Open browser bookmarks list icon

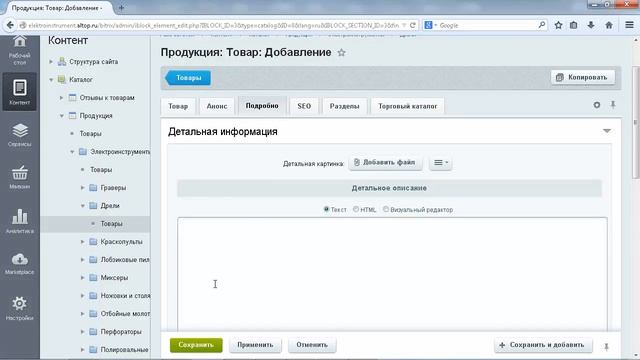pos(573,25)
